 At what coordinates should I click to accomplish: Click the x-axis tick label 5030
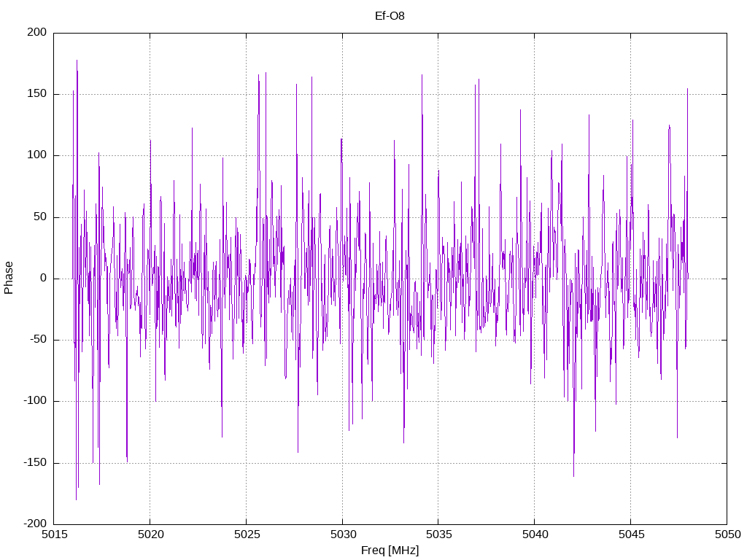coord(343,534)
